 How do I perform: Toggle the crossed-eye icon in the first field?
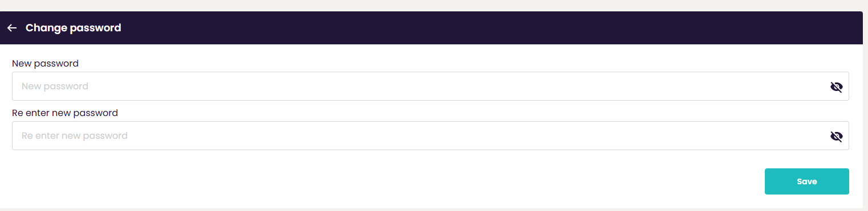(836, 86)
